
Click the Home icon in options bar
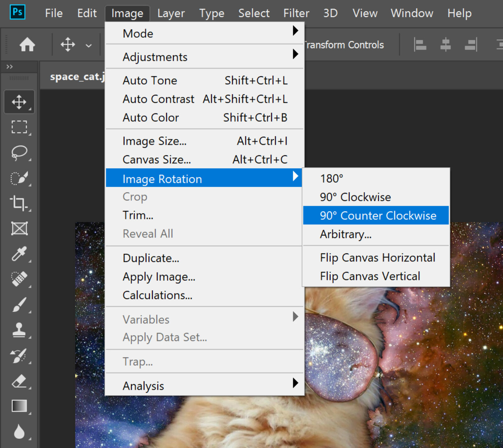click(27, 44)
